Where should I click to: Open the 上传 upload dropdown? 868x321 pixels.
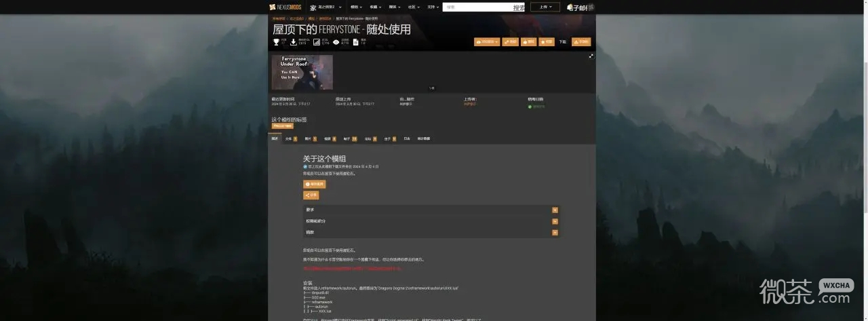coord(546,7)
